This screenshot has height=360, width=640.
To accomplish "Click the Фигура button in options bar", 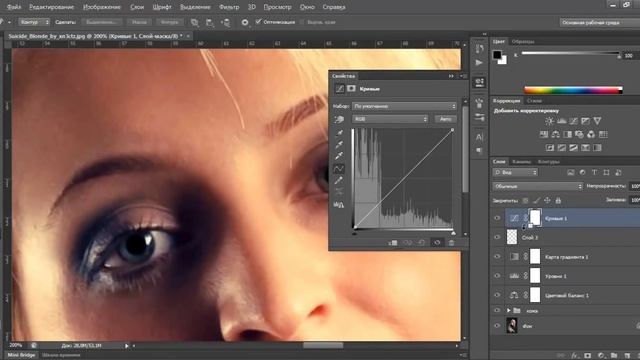I will [x=169, y=22].
